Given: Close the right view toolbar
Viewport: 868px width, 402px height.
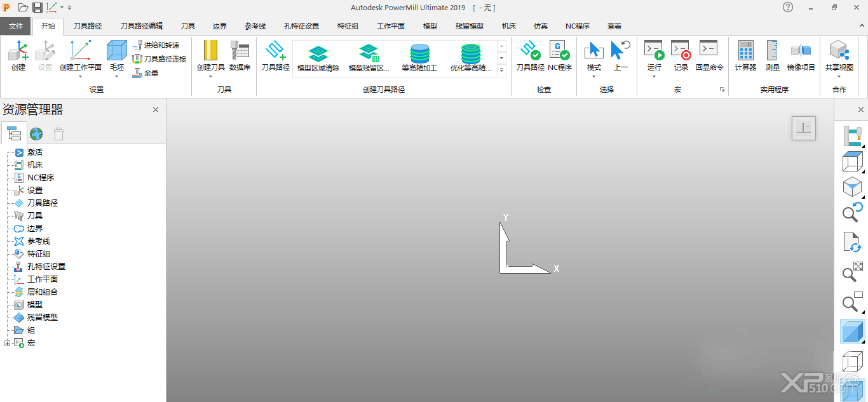Looking at the screenshot, I should coord(860,109).
